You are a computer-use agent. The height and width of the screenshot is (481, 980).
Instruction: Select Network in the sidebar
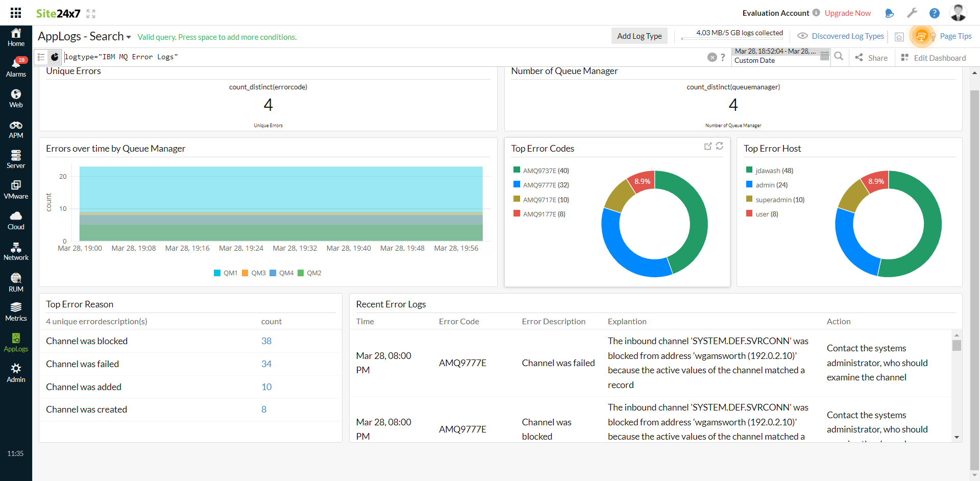pyautogui.click(x=16, y=251)
